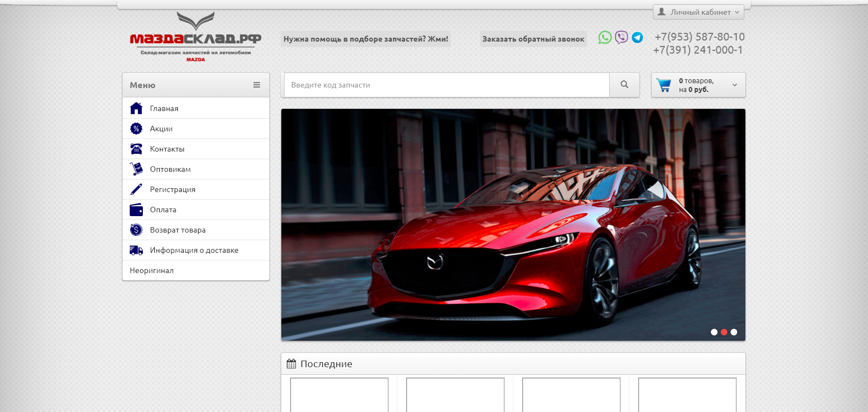Image resolution: width=868 pixels, height=412 pixels.
Task: Click the pencil icon beside Регистрация
Action: (136, 189)
